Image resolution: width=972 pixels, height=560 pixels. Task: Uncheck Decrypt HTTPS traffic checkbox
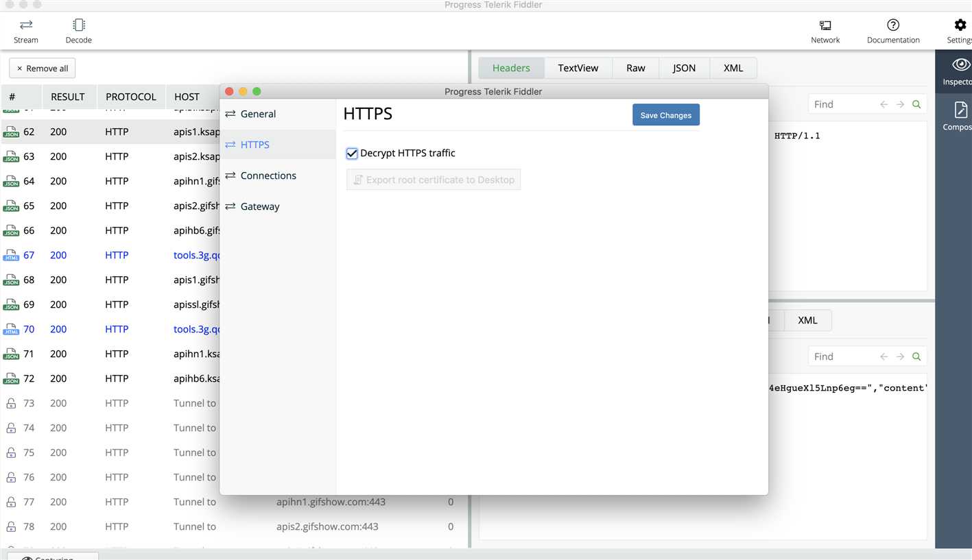[352, 154]
